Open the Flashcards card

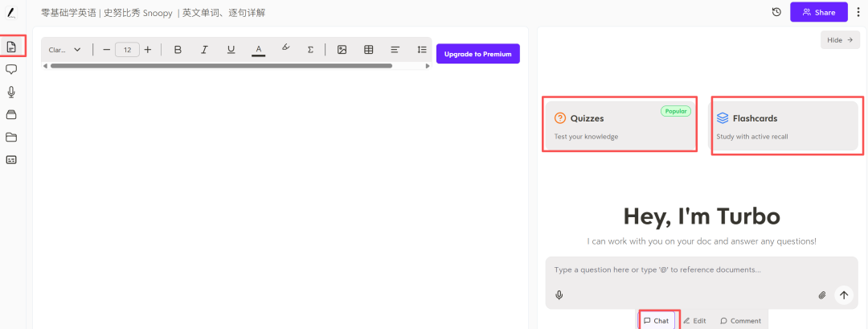pos(786,125)
